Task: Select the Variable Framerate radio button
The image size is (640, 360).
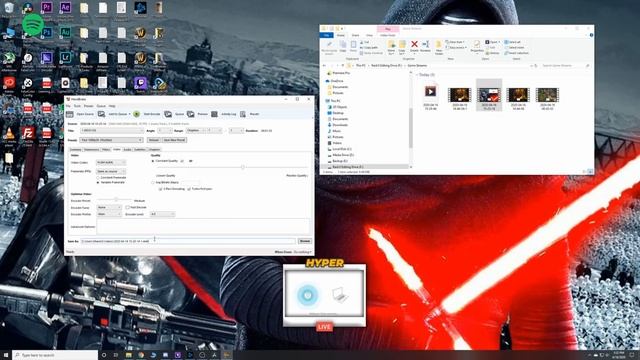Action: (x=98, y=182)
